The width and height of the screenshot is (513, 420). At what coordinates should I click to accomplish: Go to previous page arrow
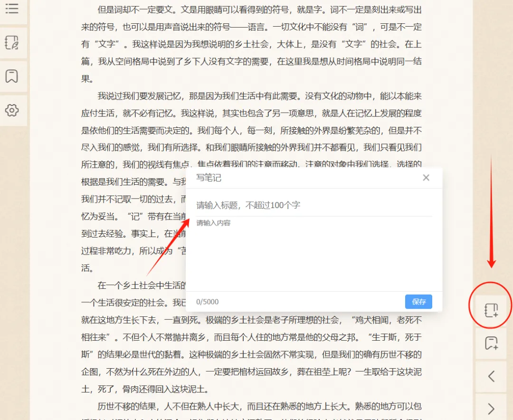491,376
